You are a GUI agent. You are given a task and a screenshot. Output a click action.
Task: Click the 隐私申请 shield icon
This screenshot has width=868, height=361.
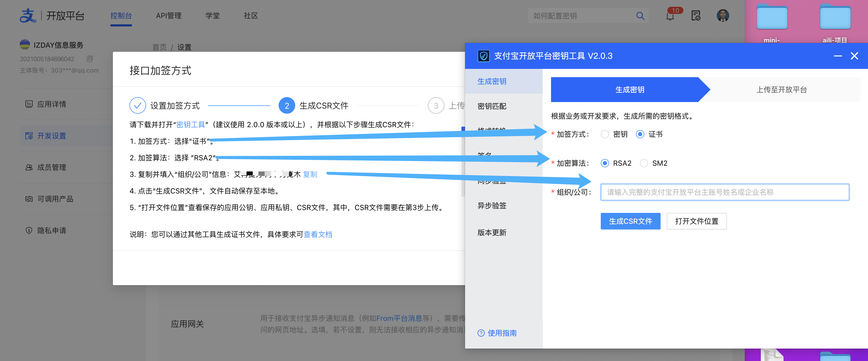point(29,230)
